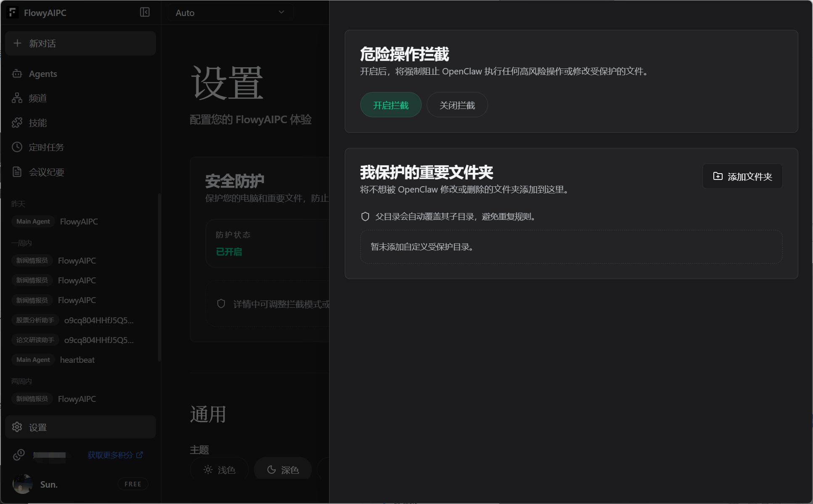This screenshot has width=813, height=504.
Task: Open the Agents menu item
Action: [x=80, y=74]
